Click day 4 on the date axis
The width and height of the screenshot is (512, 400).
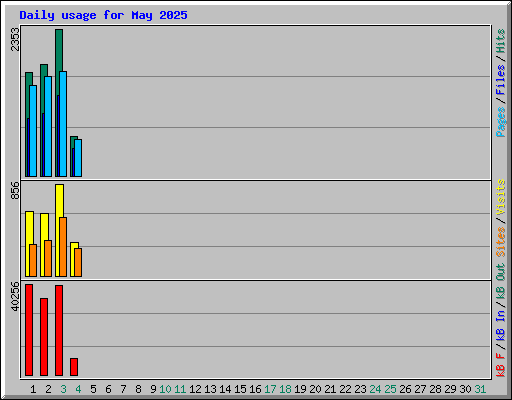[78, 389]
